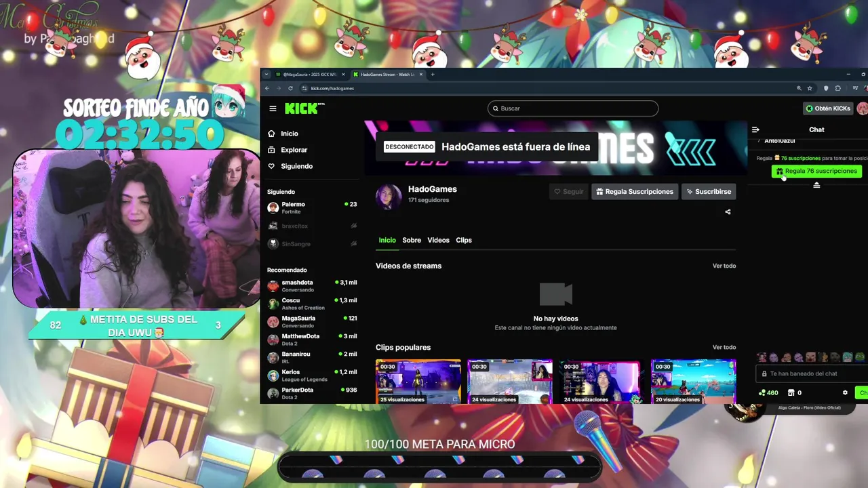
Task: Open MatthewDota recommended channel
Action: click(x=312, y=340)
